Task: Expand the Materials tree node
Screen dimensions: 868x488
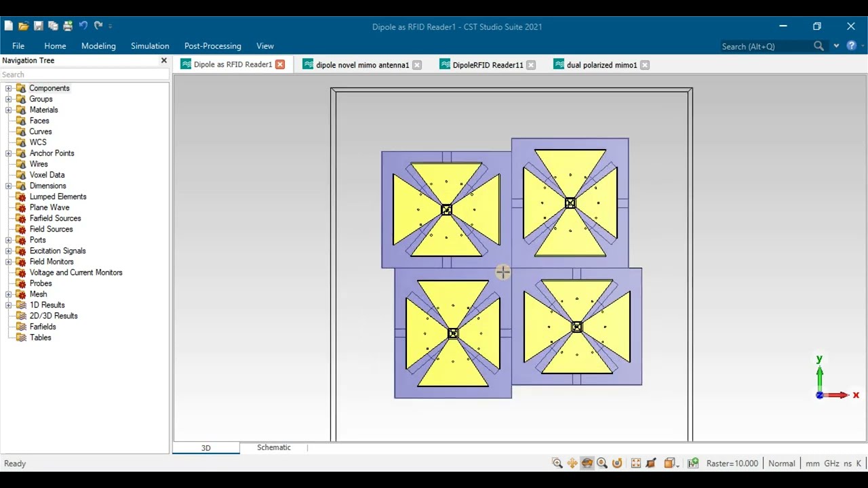Action: [8, 110]
